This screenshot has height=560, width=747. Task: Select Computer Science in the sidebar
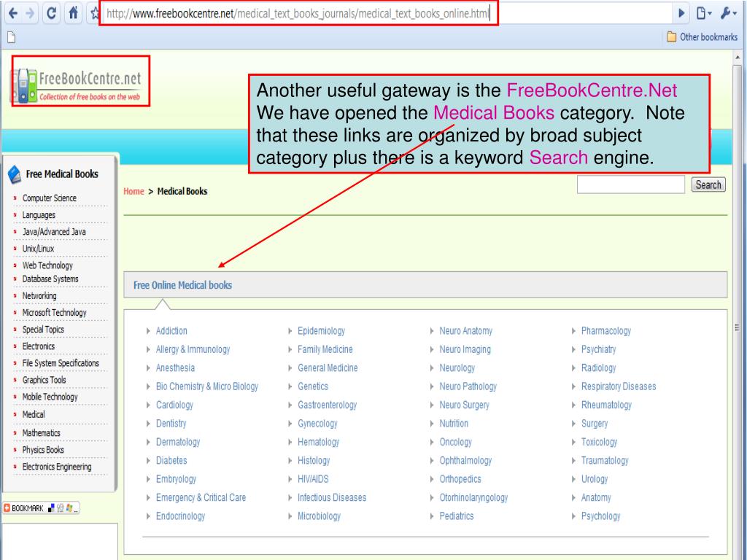click(x=49, y=198)
